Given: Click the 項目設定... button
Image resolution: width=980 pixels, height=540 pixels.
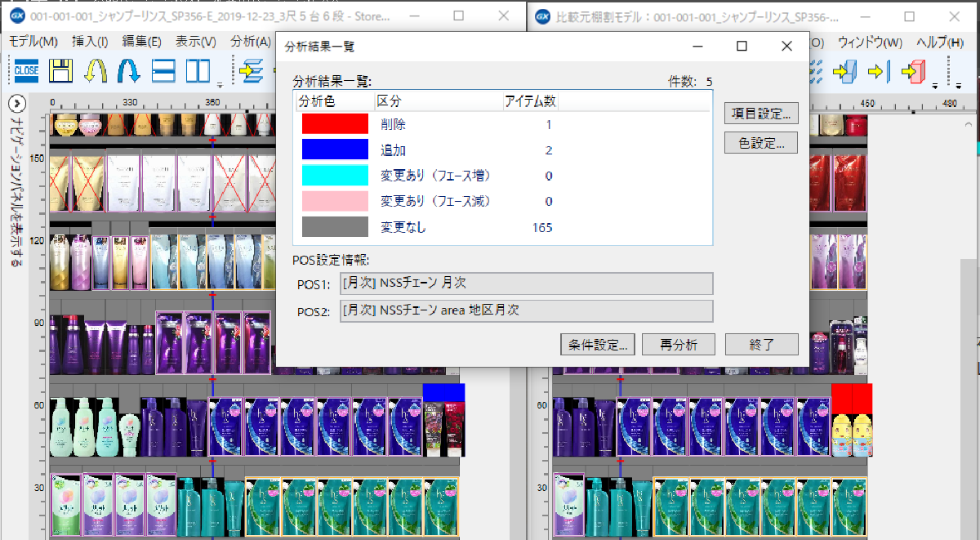Looking at the screenshot, I should [760, 114].
